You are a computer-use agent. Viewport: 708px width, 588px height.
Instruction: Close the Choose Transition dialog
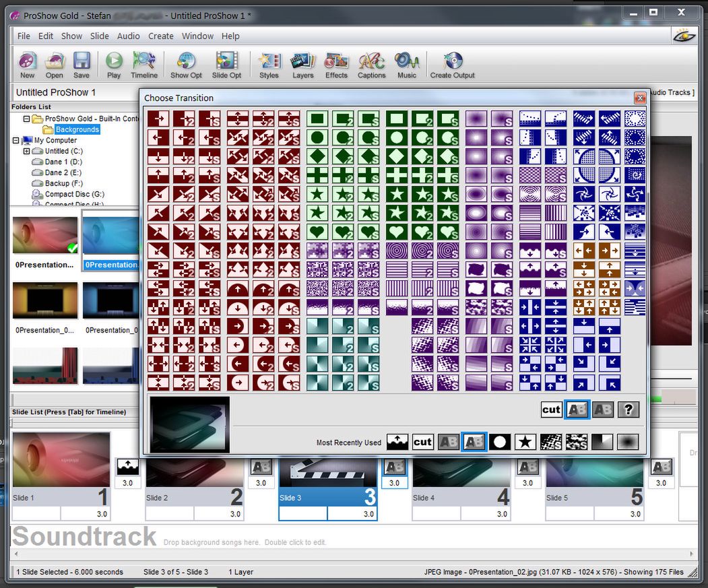640,98
